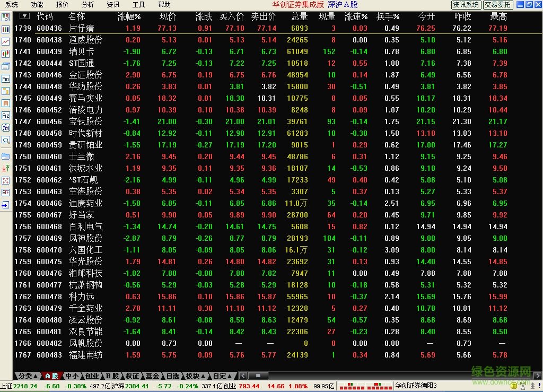543x392 pixels.
Task: Select the crosshair icon at sidebar bottom
Action: 7,180
